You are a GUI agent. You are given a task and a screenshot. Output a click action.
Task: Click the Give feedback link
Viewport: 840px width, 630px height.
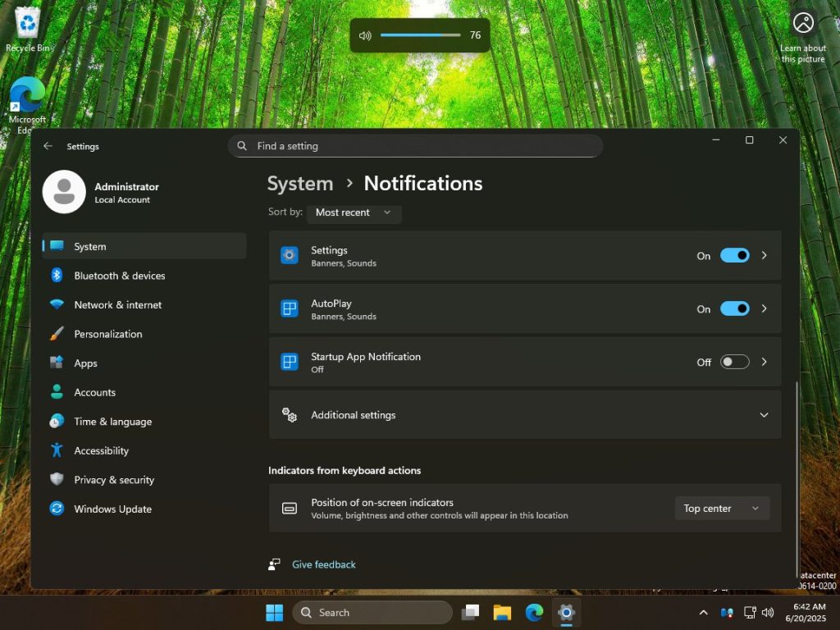pos(323,564)
